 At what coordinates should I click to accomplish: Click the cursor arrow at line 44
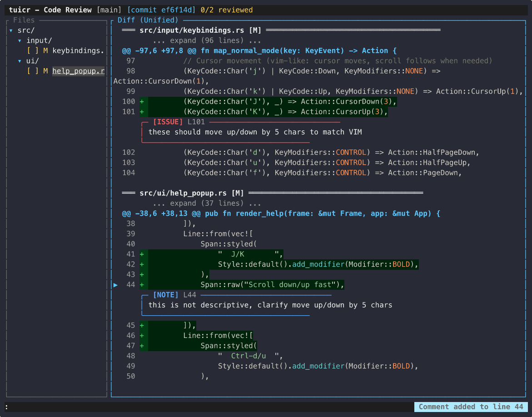[x=116, y=285]
